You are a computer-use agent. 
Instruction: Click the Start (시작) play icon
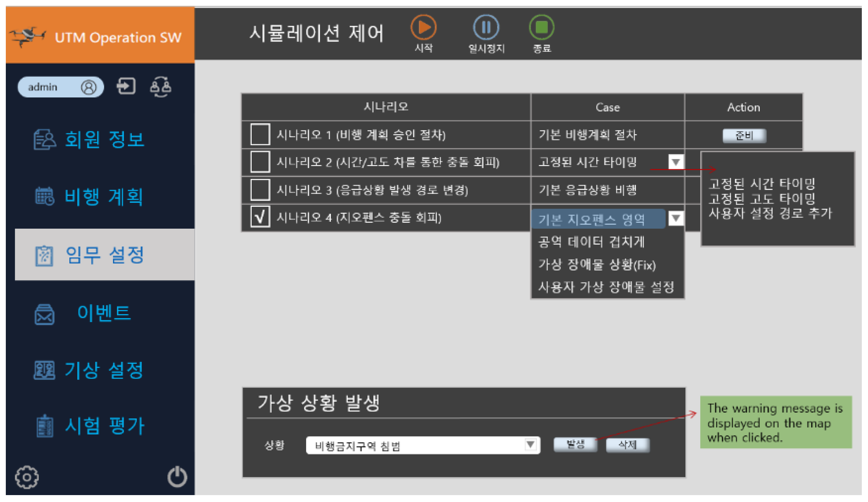coord(423,27)
